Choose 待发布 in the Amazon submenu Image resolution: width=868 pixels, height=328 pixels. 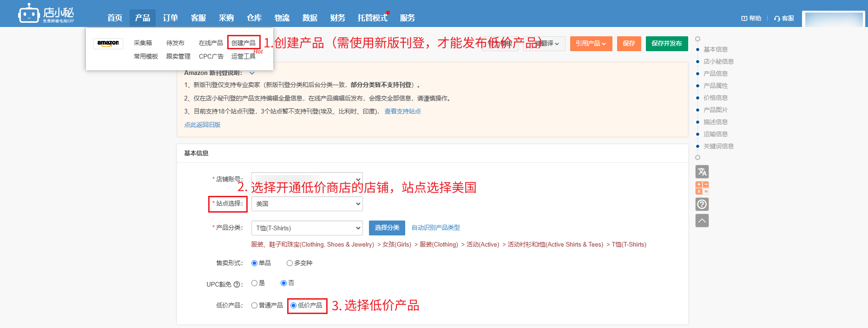(x=175, y=43)
